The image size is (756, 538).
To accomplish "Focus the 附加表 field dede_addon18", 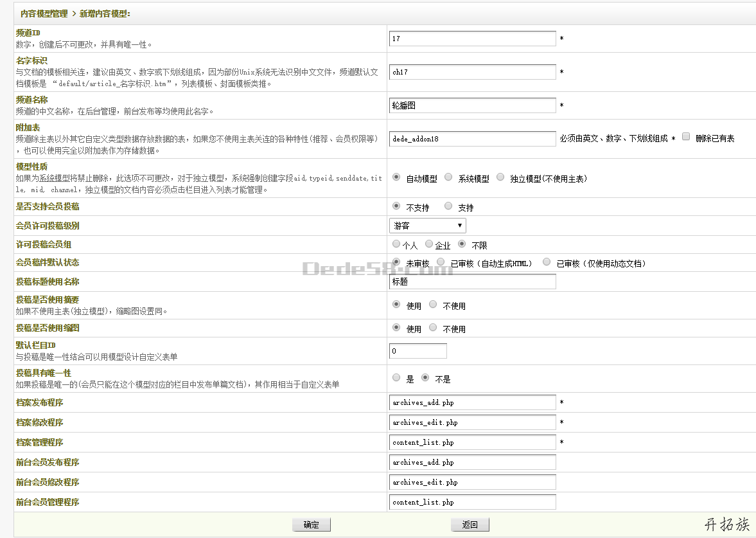I will [473, 138].
